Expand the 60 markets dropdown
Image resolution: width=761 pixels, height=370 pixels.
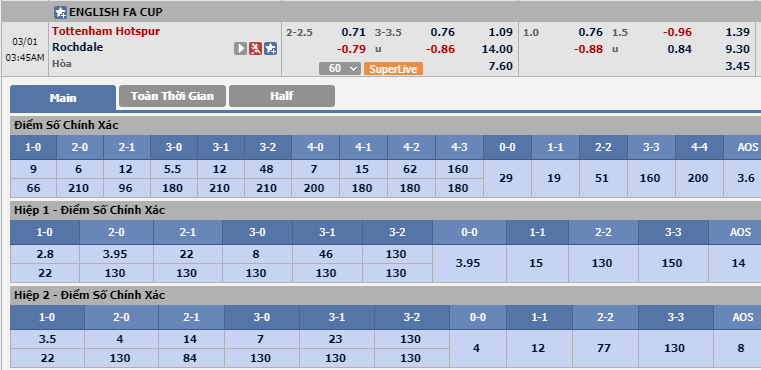(340, 68)
